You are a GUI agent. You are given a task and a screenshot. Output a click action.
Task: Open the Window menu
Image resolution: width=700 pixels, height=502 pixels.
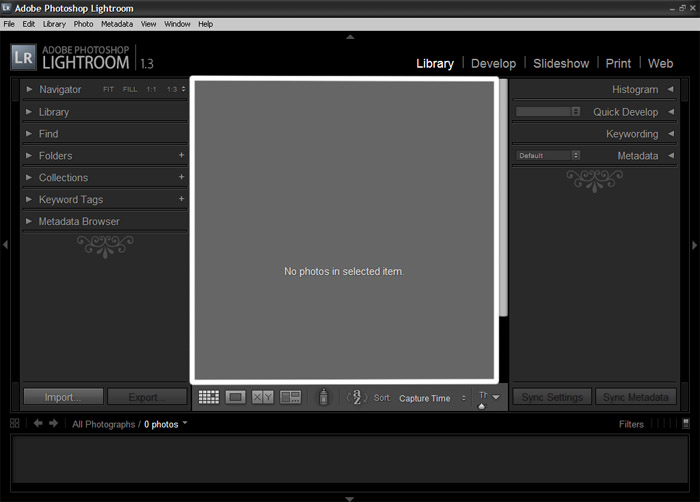177,24
